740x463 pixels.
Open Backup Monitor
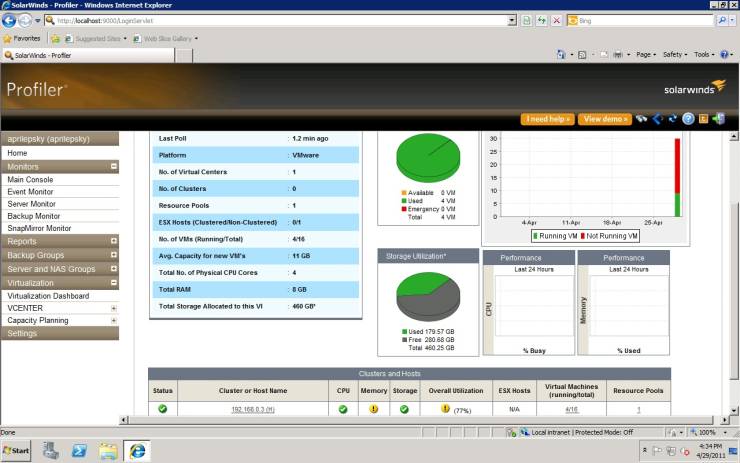(34, 216)
